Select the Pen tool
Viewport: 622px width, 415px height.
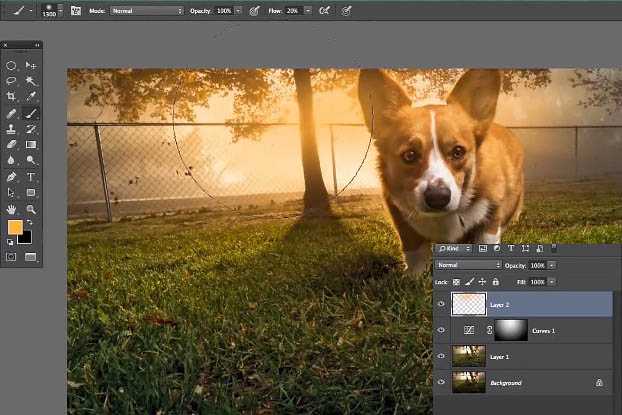(12, 176)
